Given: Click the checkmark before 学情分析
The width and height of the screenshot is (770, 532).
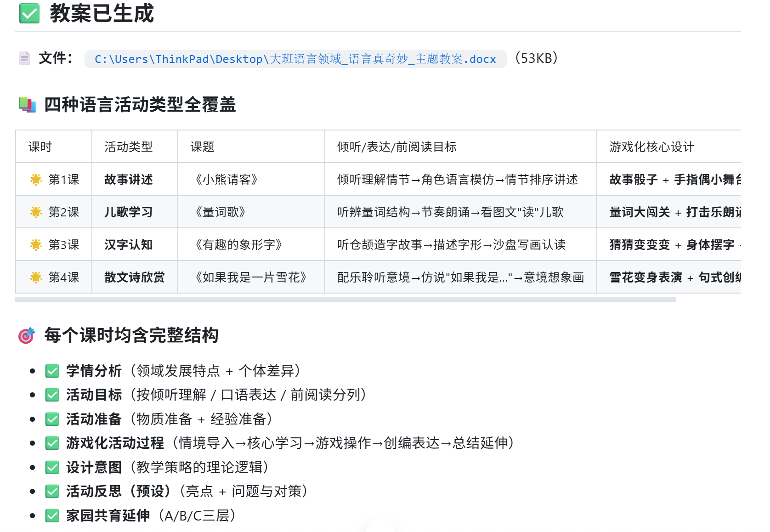Looking at the screenshot, I should point(52,371).
